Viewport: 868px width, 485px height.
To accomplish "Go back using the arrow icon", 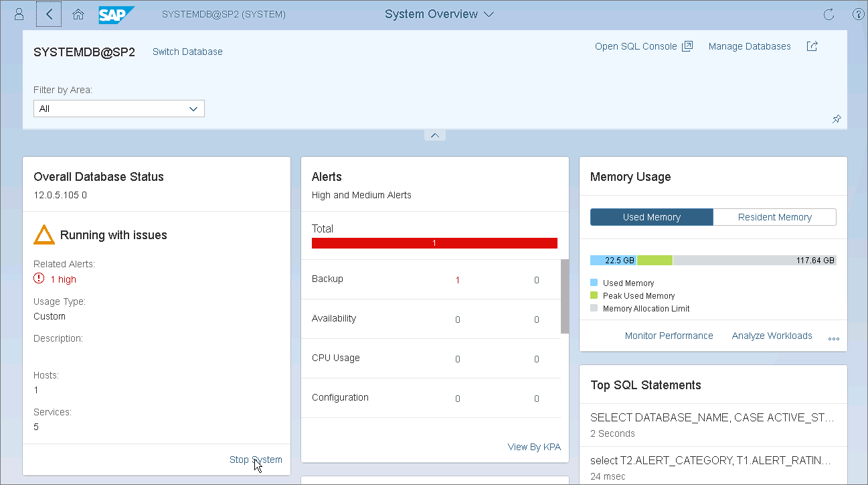I will pos(49,14).
